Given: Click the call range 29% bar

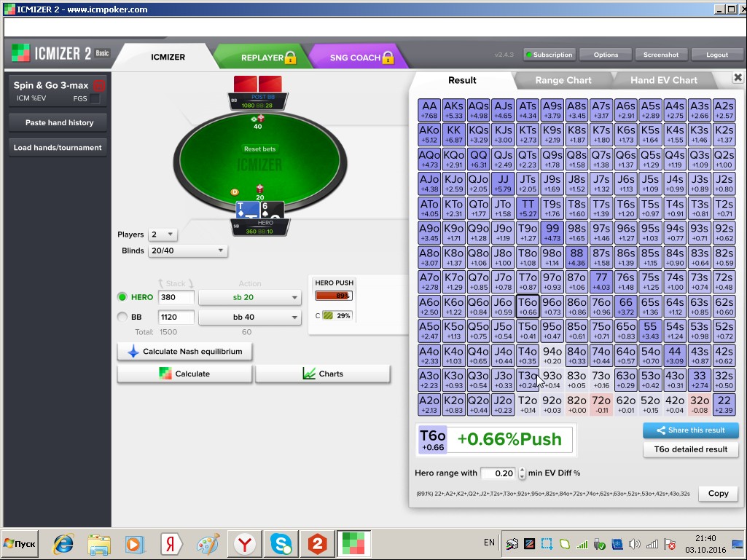Looking at the screenshot, I should pyautogui.click(x=337, y=316).
